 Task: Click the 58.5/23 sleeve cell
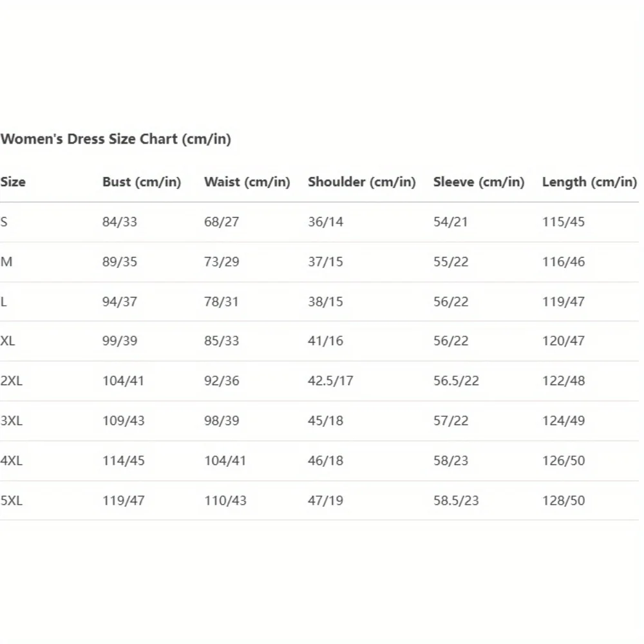(x=456, y=500)
